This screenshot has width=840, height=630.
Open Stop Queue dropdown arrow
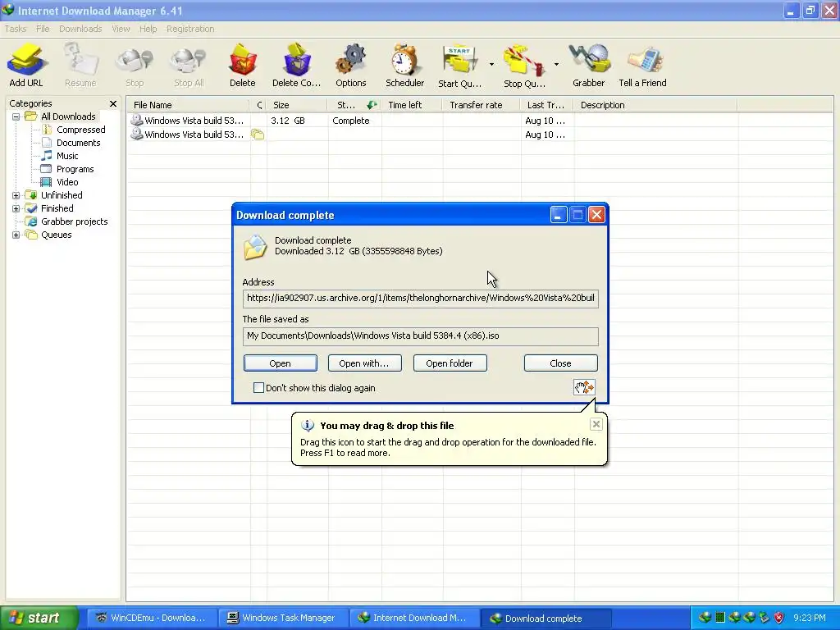coord(556,64)
